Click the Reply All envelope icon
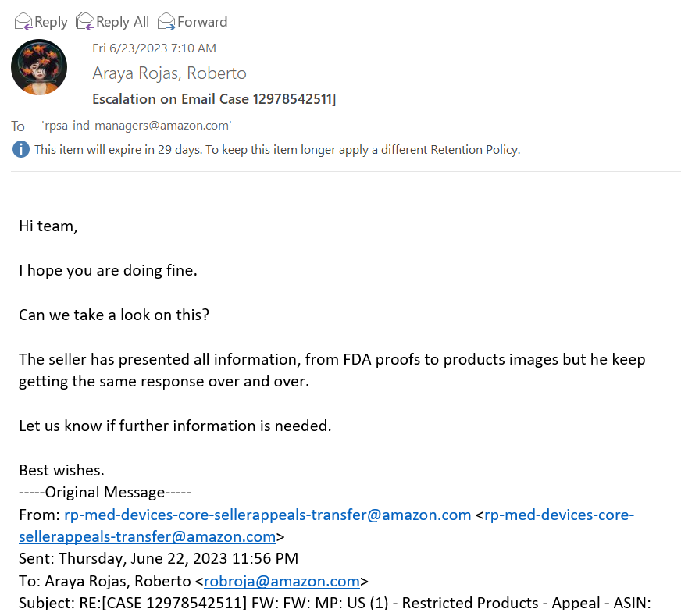681x616 pixels. click(85, 22)
